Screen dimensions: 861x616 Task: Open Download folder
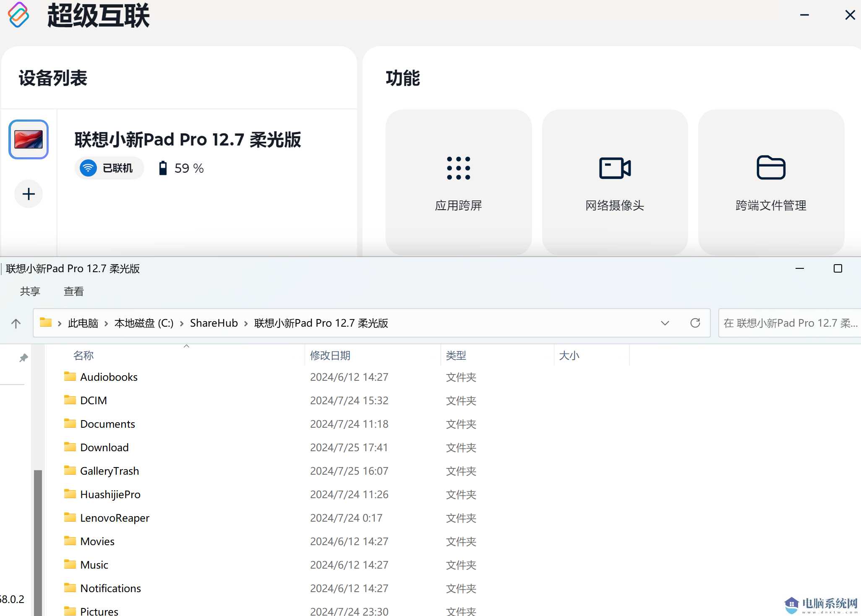103,447
